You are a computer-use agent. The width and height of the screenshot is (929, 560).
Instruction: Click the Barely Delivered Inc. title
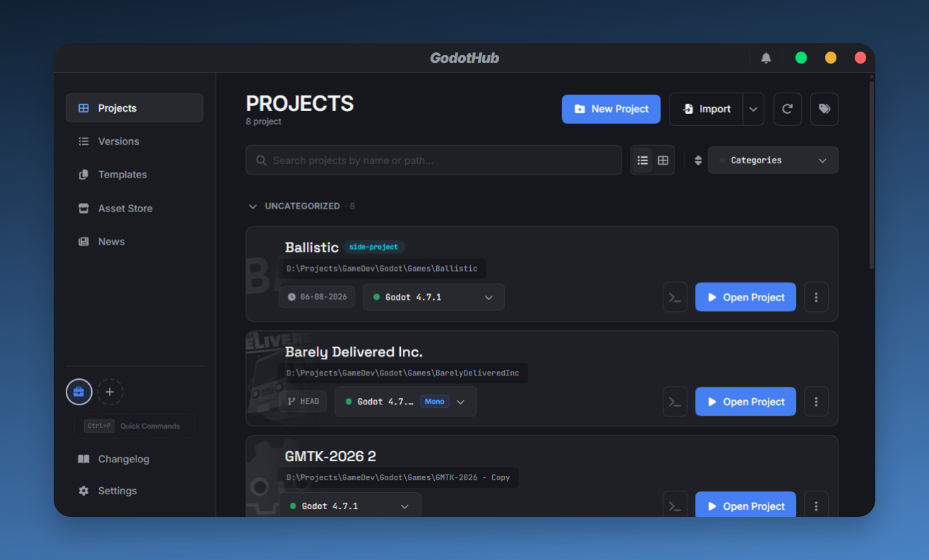pos(354,351)
